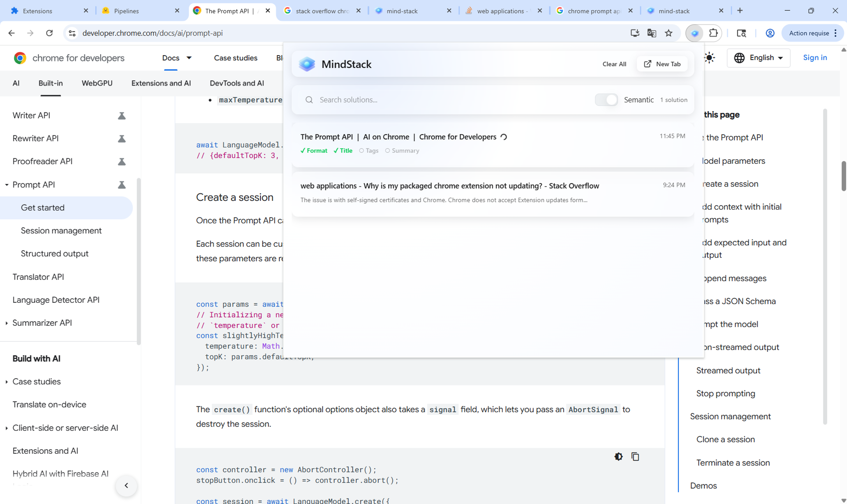Collapse the left sidebar with chevron button
This screenshot has width=847, height=504.
pos(126,486)
